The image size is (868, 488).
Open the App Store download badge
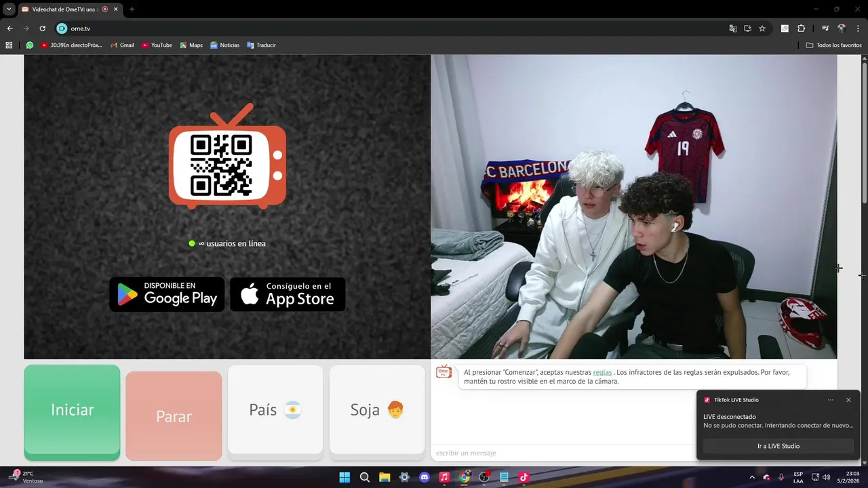tap(288, 294)
